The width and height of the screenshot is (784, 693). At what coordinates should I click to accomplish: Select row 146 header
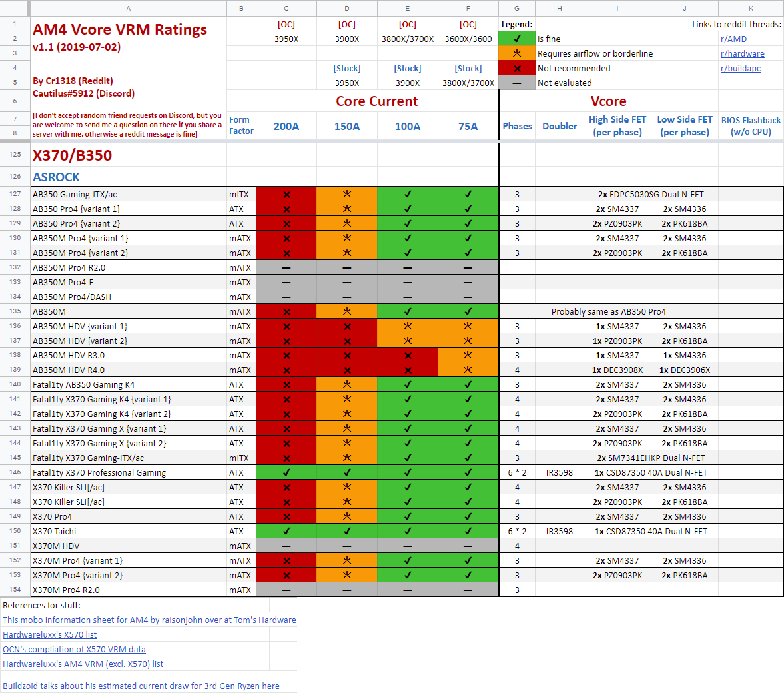coord(15,472)
